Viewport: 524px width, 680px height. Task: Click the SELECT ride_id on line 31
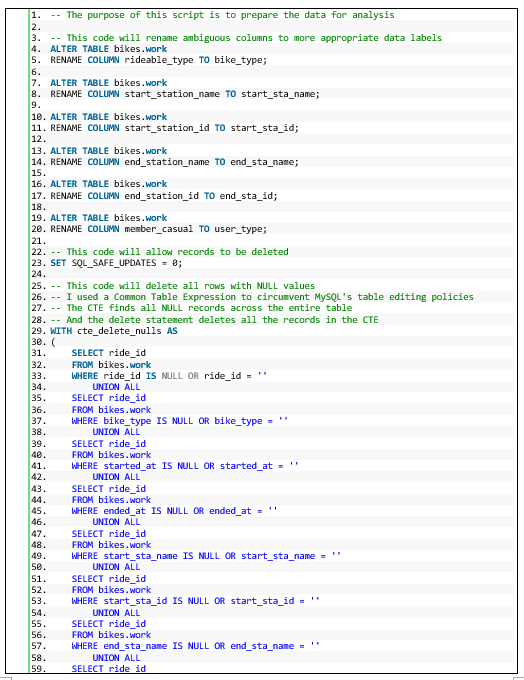point(108,353)
